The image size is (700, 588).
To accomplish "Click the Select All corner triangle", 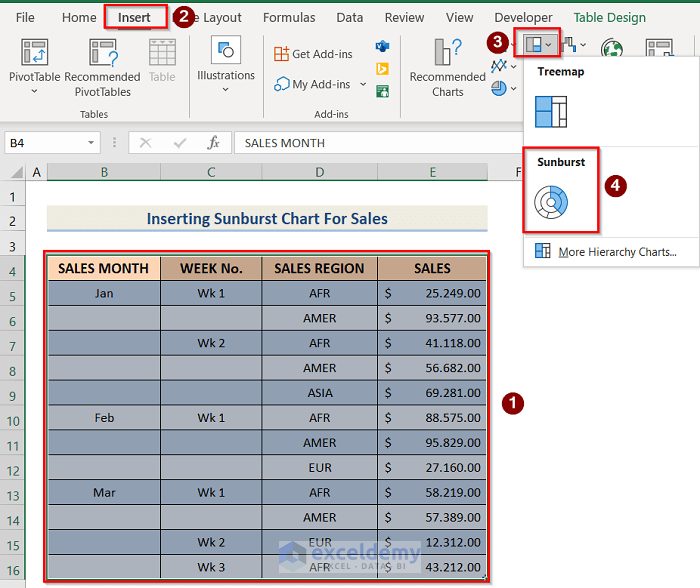I will click(17, 172).
